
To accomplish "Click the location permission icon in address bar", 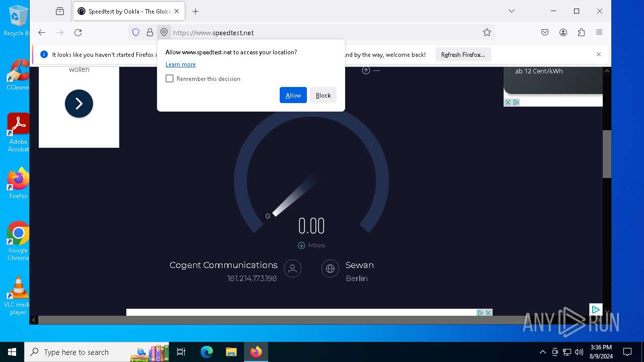I will pyautogui.click(x=164, y=33).
